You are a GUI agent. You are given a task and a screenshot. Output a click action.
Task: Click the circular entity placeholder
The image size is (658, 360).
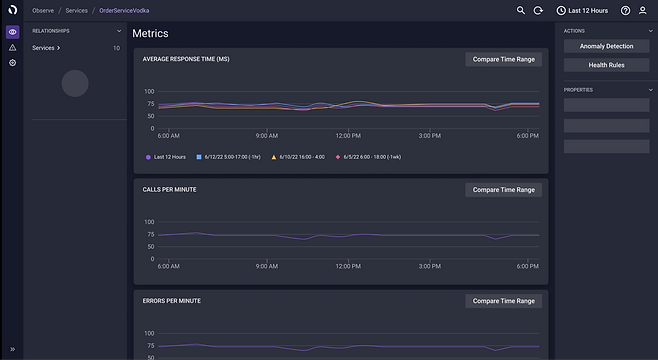click(75, 83)
